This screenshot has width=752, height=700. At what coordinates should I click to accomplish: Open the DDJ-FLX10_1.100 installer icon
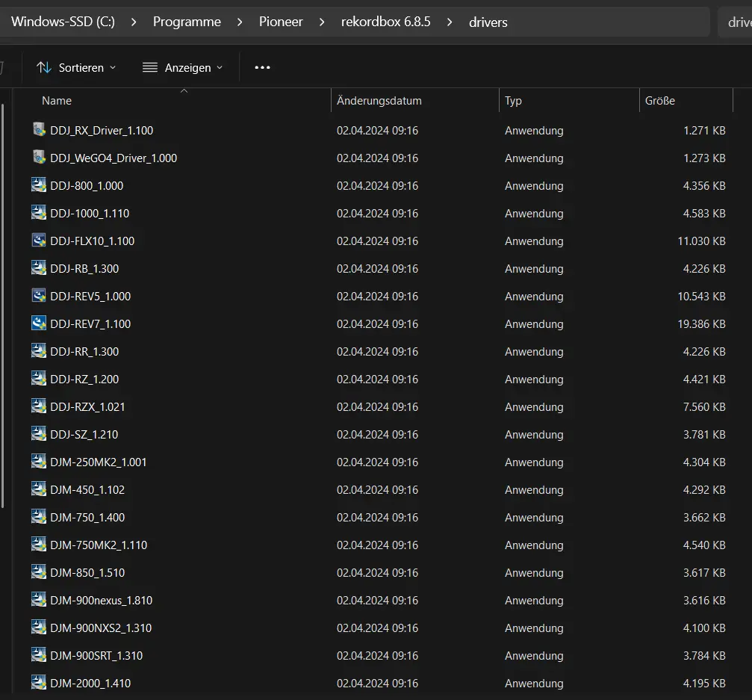tap(38, 241)
